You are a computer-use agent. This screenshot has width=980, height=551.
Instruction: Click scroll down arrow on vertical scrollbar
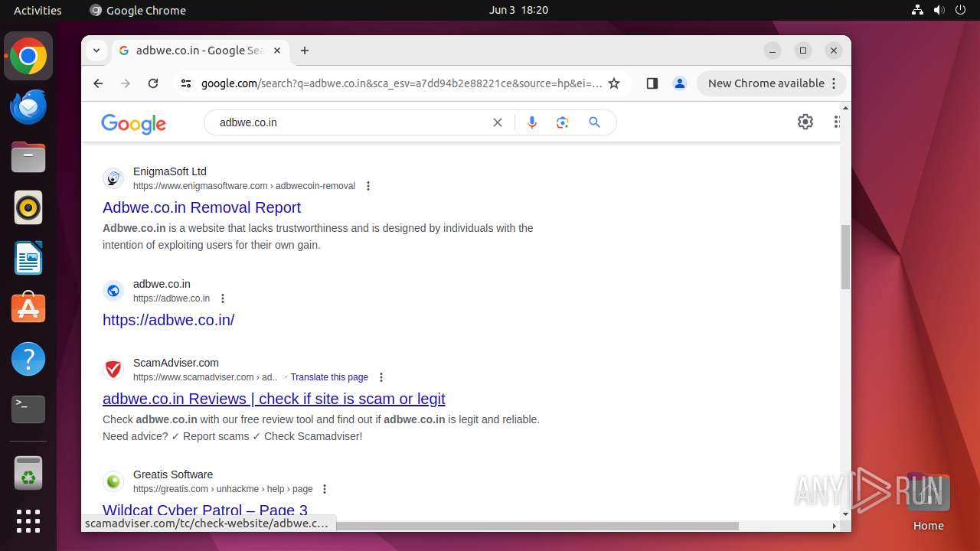point(845,514)
